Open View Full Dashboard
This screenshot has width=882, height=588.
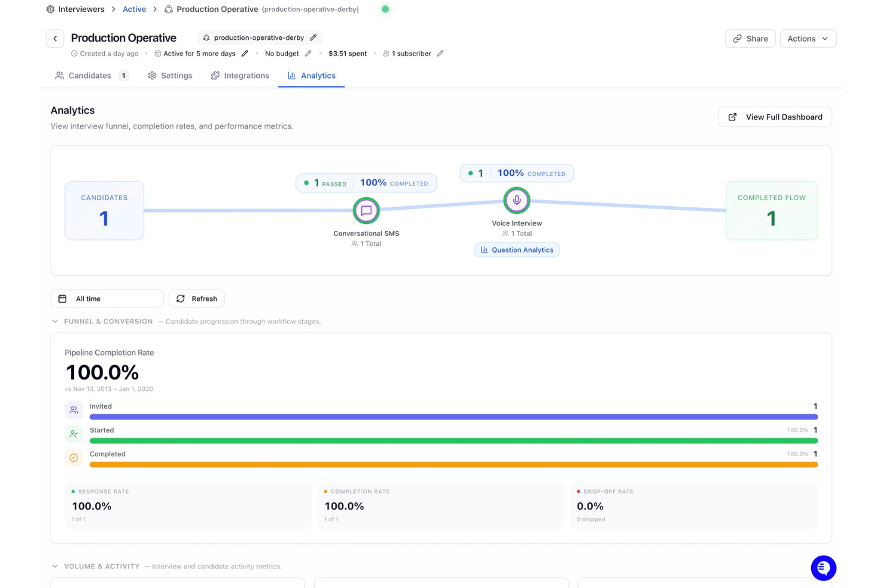(775, 117)
